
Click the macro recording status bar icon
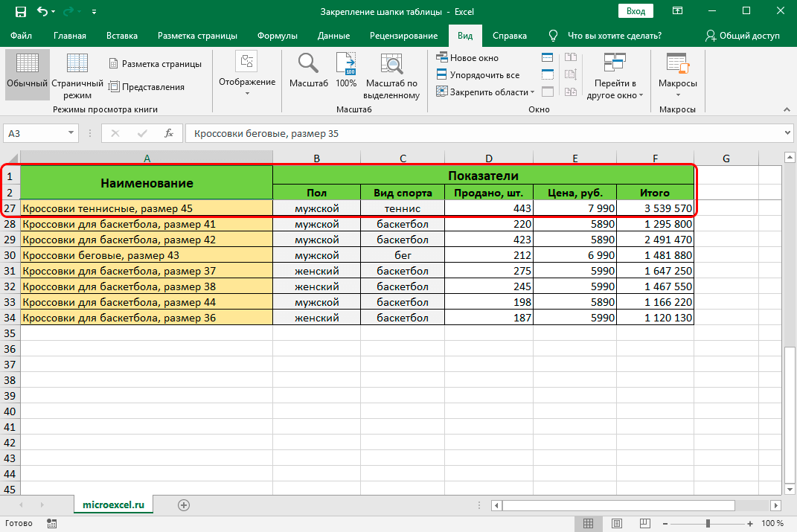tap(52, 523)
